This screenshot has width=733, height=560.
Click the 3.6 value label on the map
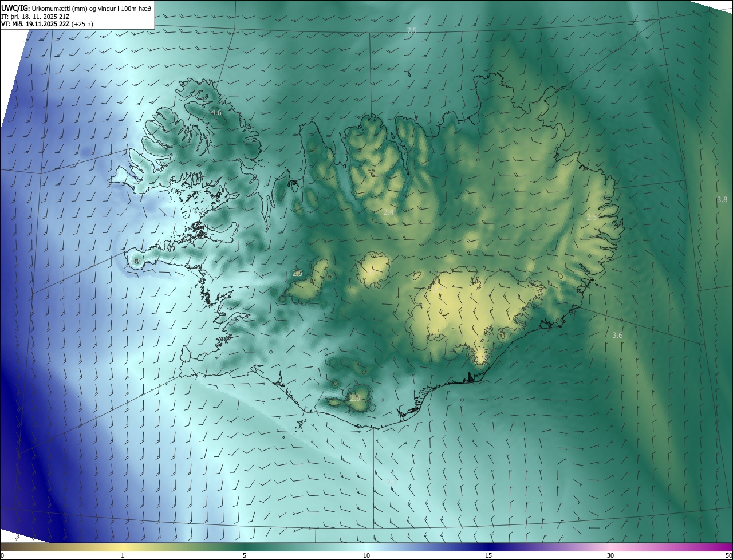click(x=617, y=336)
